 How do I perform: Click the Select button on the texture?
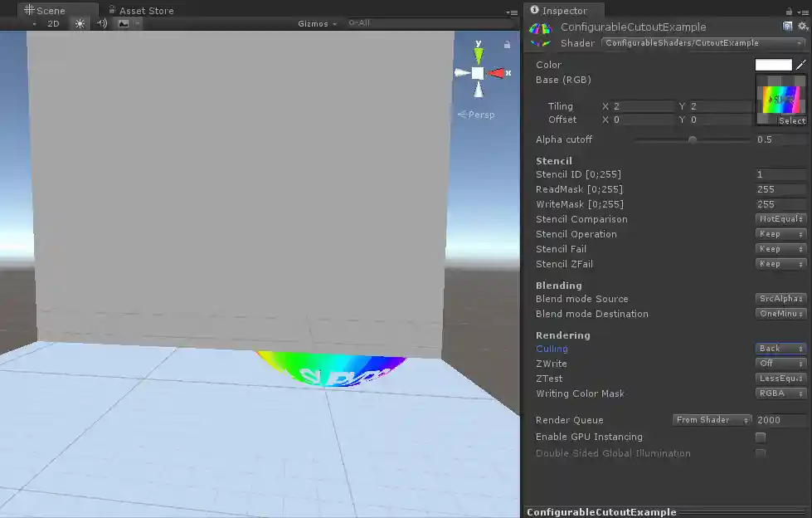coord(790,120)
